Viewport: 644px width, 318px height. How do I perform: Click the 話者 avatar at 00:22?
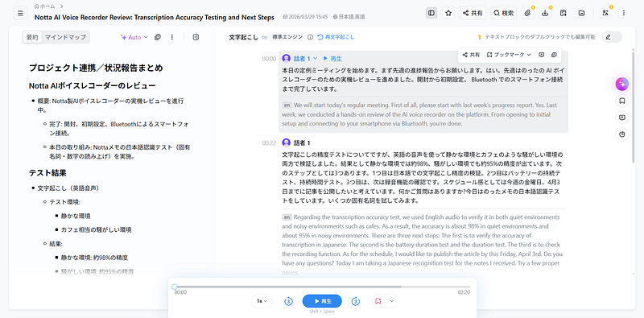pyautogui.click(x=287, y=142)
